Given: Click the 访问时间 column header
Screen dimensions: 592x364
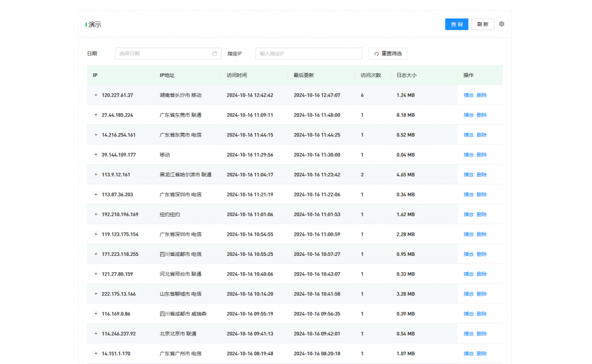Looking at the screenshot, I should click(237, 75).
